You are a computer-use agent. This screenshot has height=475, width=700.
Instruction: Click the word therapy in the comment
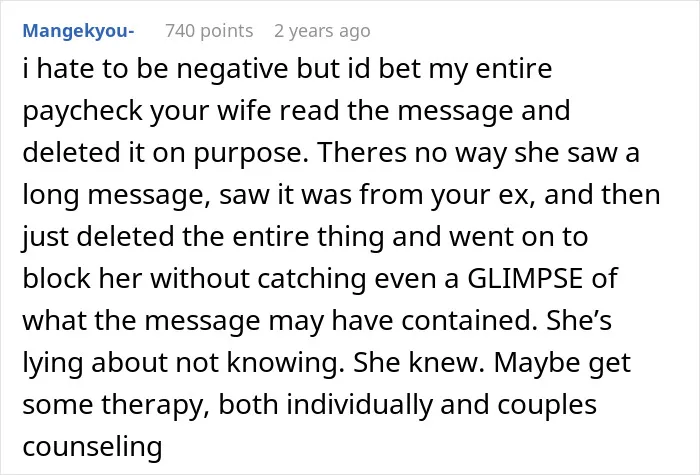click(x=155, y=406)
